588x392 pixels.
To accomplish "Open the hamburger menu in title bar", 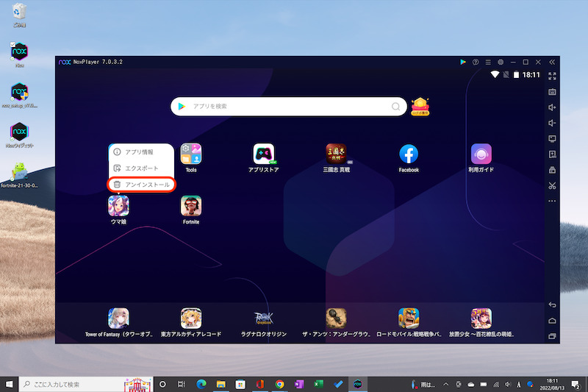I will 488,62.
